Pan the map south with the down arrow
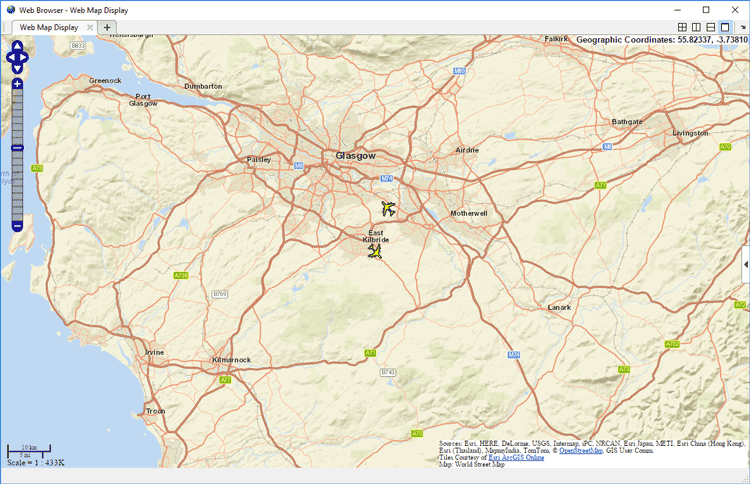The width and height of the screenshot is (750, 484). pyautogui.click(x=17, y=69)
